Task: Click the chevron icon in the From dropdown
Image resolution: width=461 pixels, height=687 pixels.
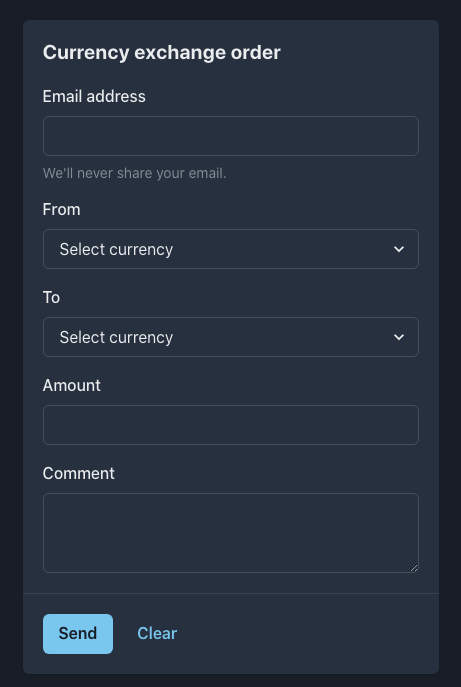Action: point(399,249)
